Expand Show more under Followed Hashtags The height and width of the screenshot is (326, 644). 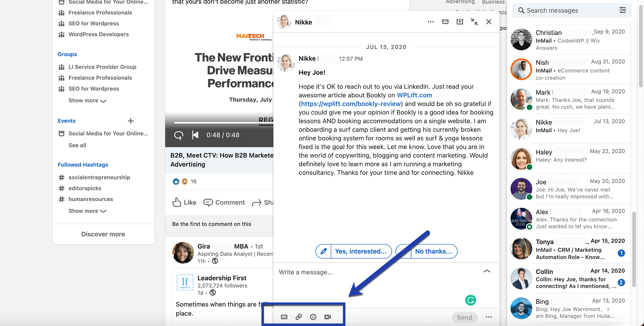pos(87,211)
